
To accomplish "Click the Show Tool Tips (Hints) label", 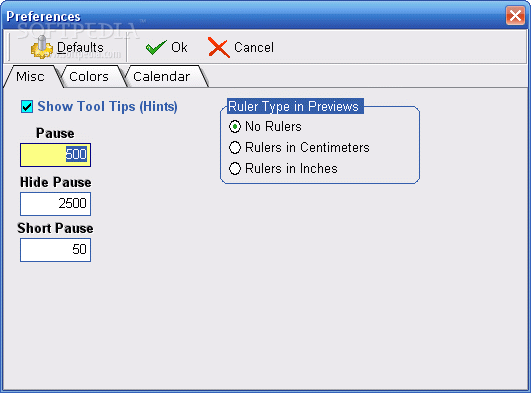I will 107,106.
